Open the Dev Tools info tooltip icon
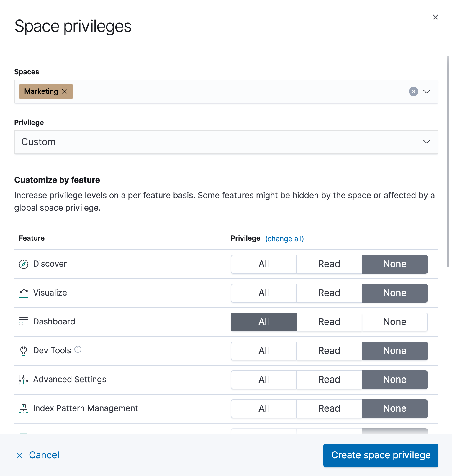The height and width of the screenshot is (476, 452). coord(78,349)
